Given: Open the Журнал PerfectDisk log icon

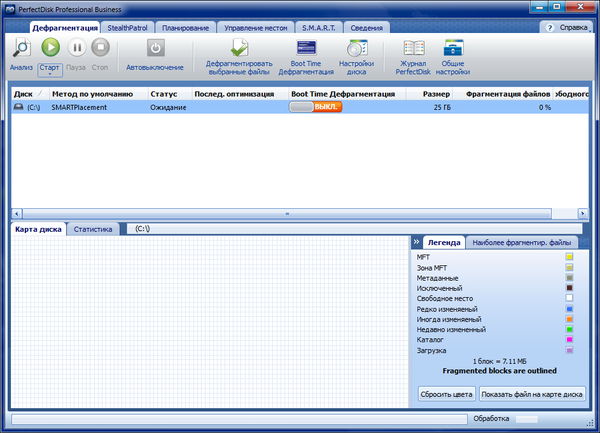Looking at the screenshot, I should pyautogui.click(x=413, y=49).
